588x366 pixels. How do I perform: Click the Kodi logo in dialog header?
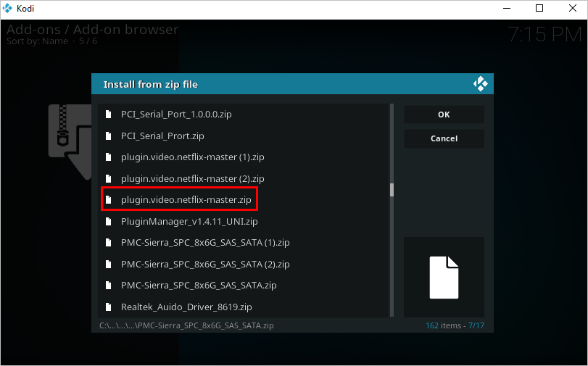coord(481,84)
